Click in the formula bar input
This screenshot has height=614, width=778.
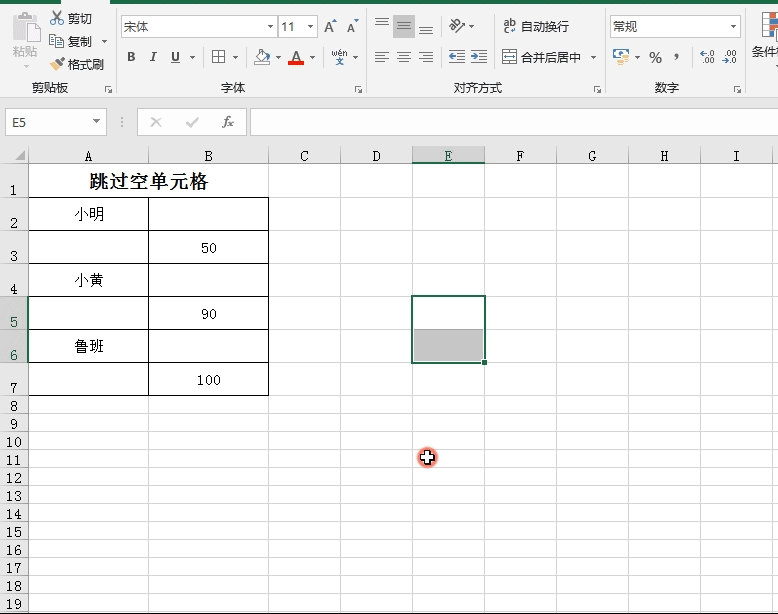tap(510, 122)
